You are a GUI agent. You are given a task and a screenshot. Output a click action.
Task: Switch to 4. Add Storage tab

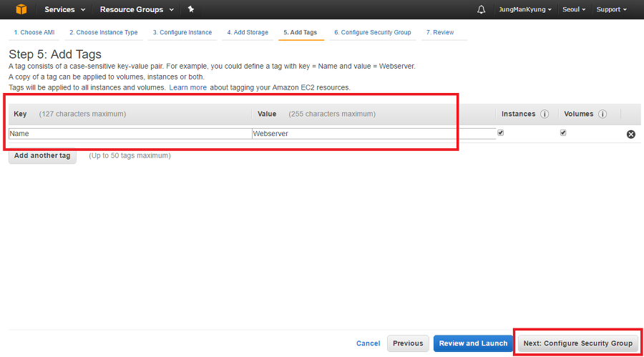[248, 32]
